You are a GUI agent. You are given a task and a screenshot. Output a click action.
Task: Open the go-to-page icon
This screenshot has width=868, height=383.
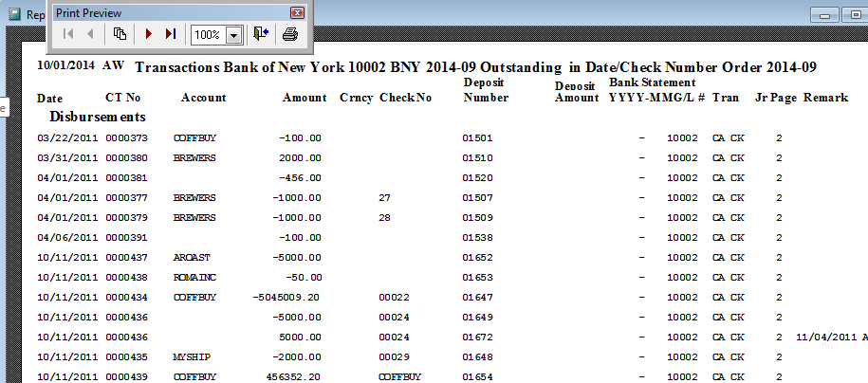click(x=120, y=34)
